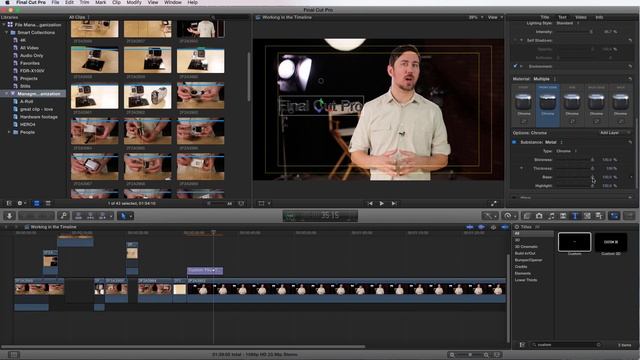This screenshot has width=640, height=360.
Task: Open the Enhancements magic wand menu
Action: (489, 216)
